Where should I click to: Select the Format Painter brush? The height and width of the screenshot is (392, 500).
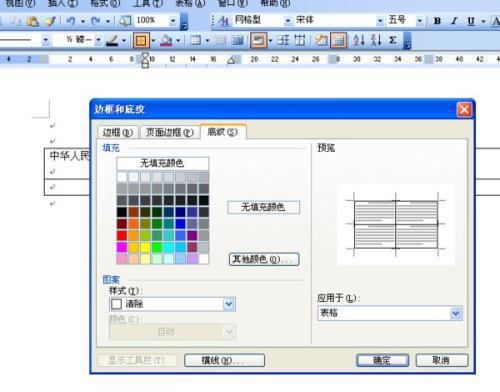pyautogui.click(x=50, y=21)
